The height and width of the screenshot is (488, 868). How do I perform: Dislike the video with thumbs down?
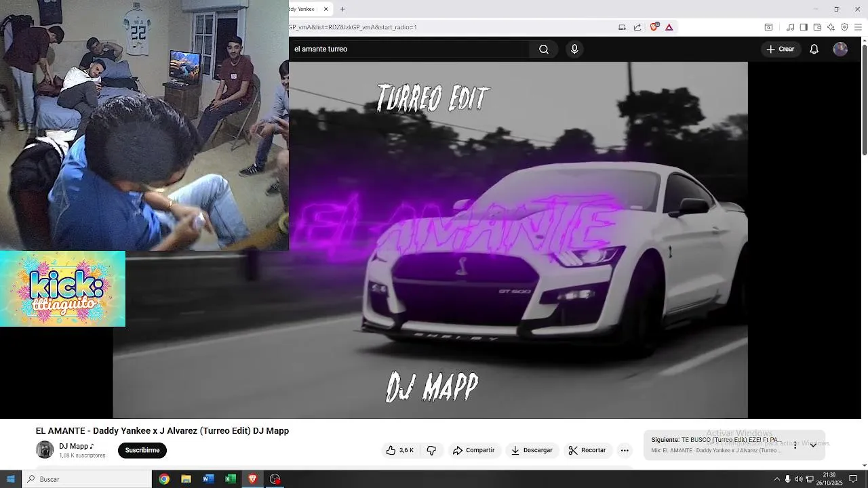(431, 450)
